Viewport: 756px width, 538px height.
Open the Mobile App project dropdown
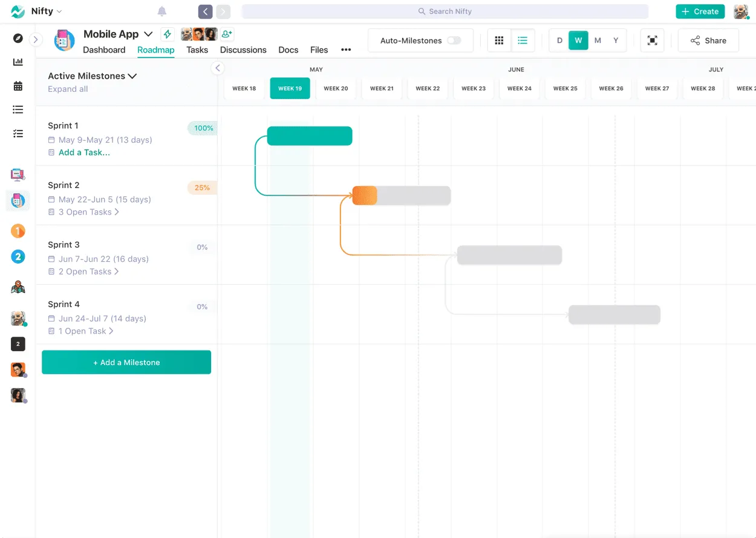point(148,34)
